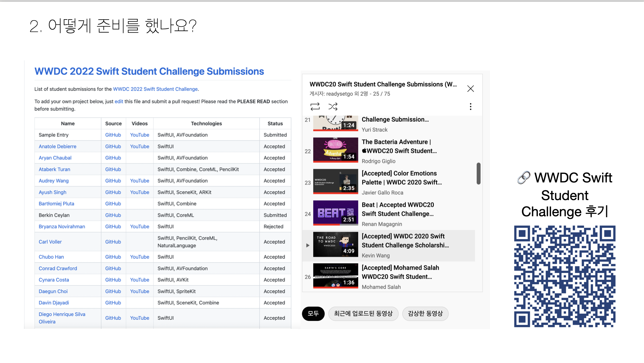This screenshot has height=363, width=644.
Task: Open Ayush Singh's YouTube link
Action: (x=140, y=192)
